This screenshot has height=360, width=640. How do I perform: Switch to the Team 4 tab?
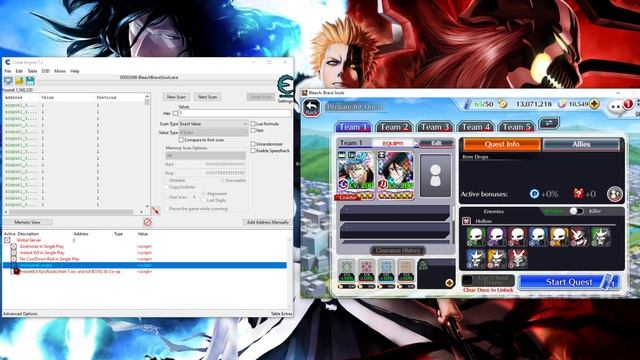click(x=476, y=127)
